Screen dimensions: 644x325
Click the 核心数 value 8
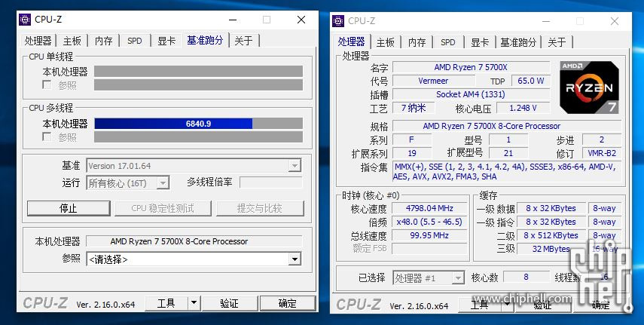tap(526, 277)
